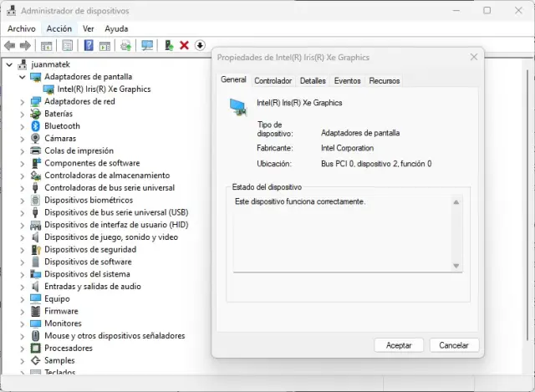Viewport: 535px width, 392px height.
Task: Click the Cámaras webcam icon
Action: (36, 139)
